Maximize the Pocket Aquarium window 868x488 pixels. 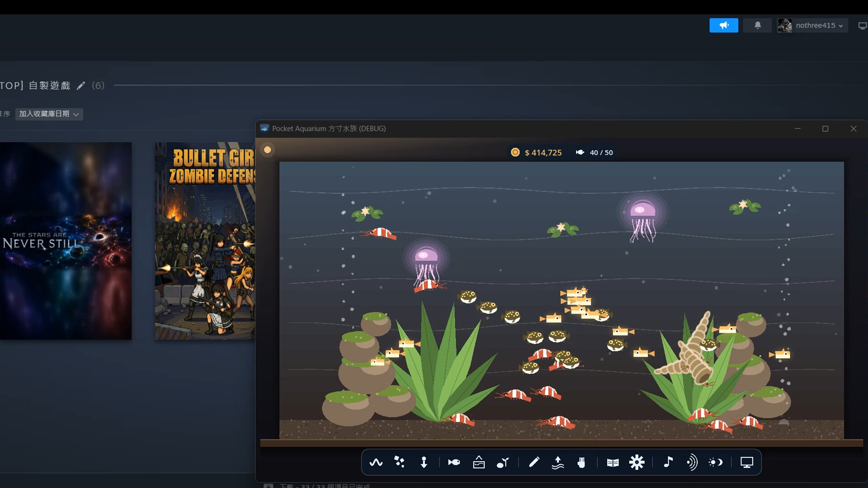point(825,129)
